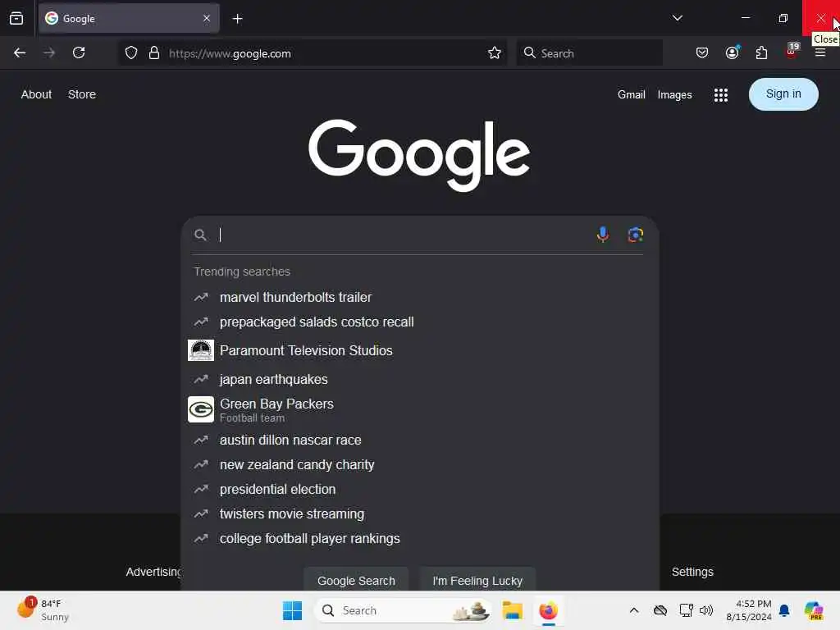Open Firefox recent browsing view icon
This screenshot has height=630, width=840.
[x=16, y=18]
